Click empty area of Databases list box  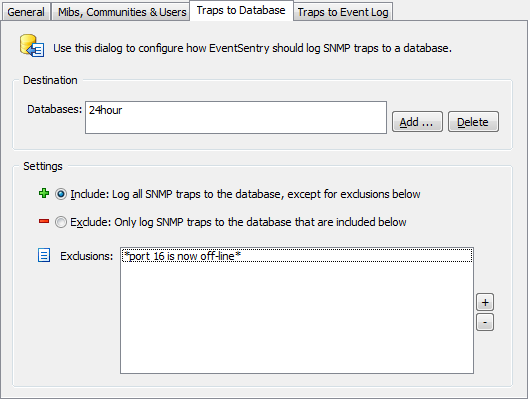236,124
